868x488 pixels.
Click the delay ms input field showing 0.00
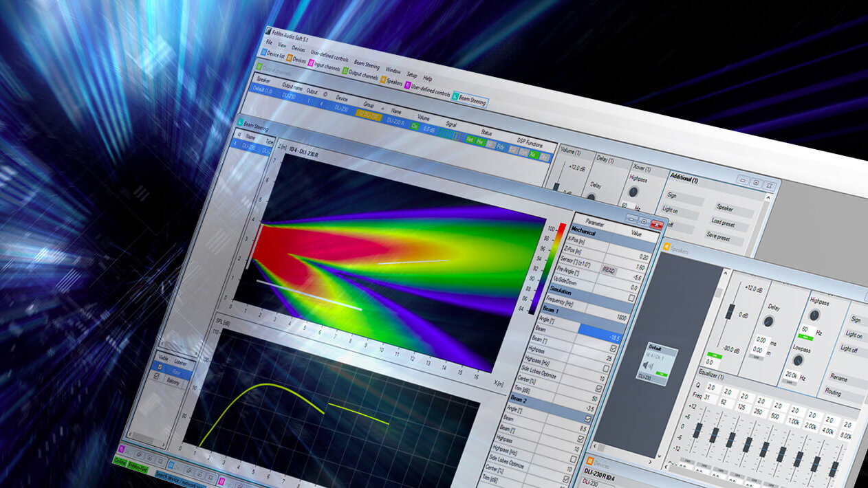(761, 340)
